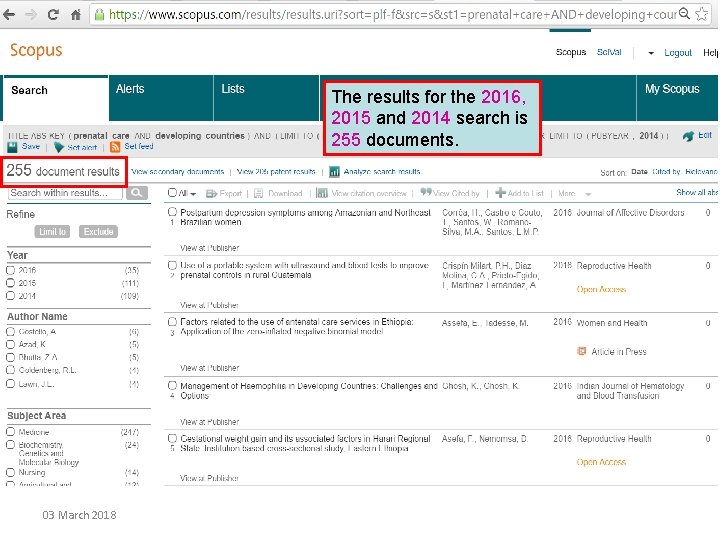720x540 pixels.
Task: Click the zoom magnifier in address bar
Action: click(685, 14)
